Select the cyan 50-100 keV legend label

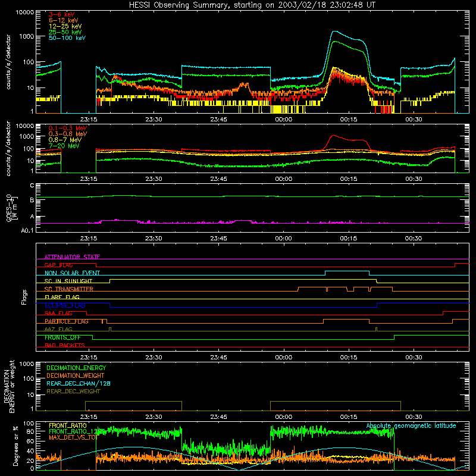pyautogui.click(x=67, y=38)
